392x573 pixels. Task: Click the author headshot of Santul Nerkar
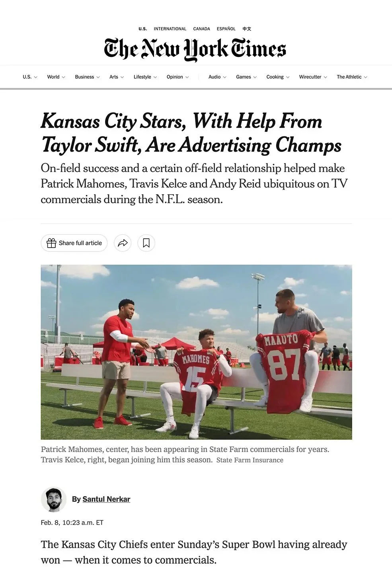tap(54, 499)
